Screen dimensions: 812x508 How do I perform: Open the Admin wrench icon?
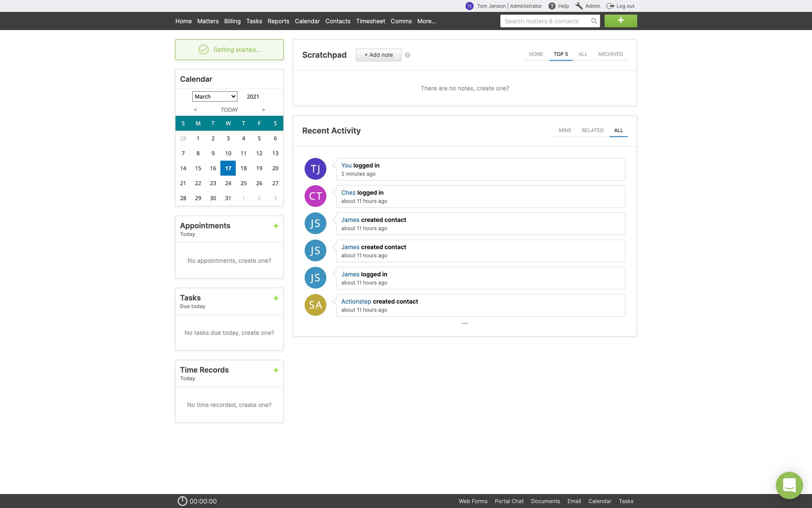(579, 6)
